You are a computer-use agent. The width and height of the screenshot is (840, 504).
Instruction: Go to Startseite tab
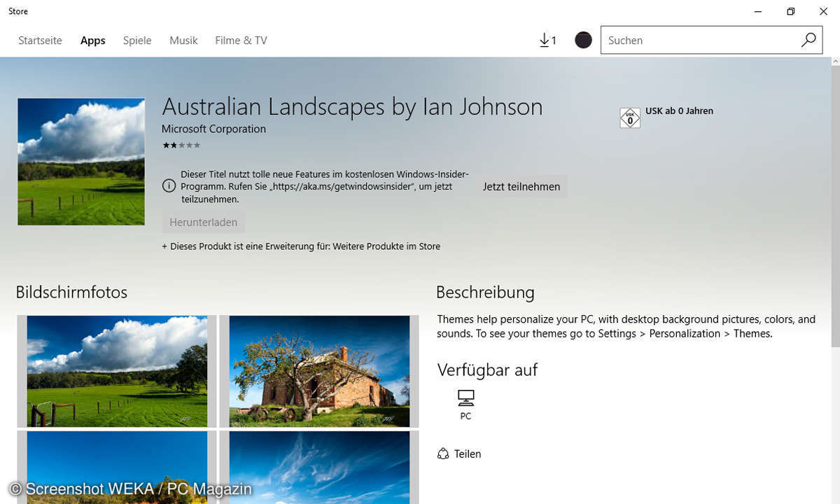point(40,41)
